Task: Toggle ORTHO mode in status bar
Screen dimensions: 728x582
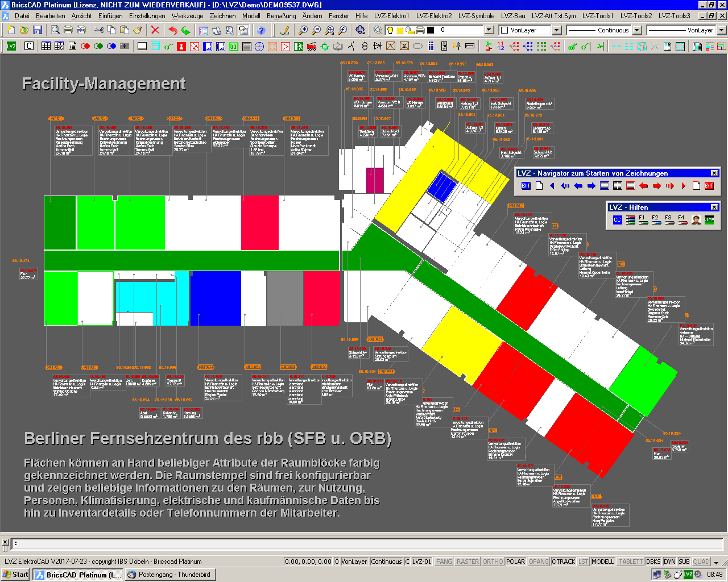Action: tap(493, 562)
